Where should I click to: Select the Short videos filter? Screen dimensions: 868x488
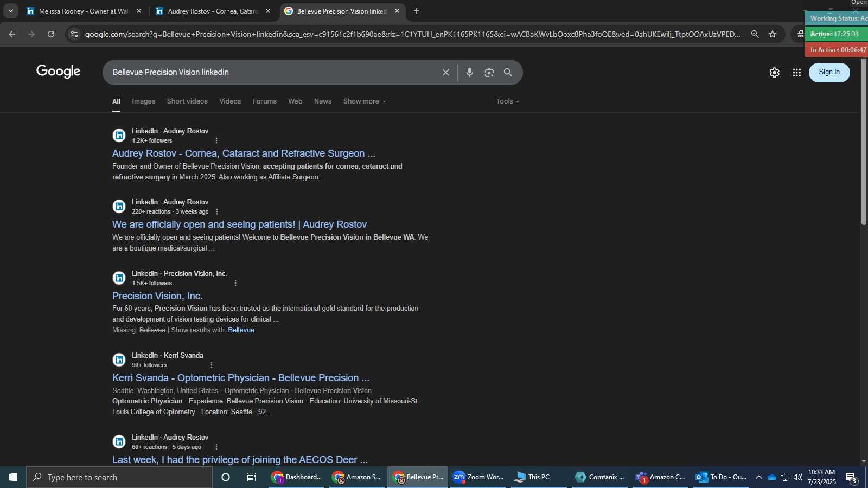pos(187,101)
